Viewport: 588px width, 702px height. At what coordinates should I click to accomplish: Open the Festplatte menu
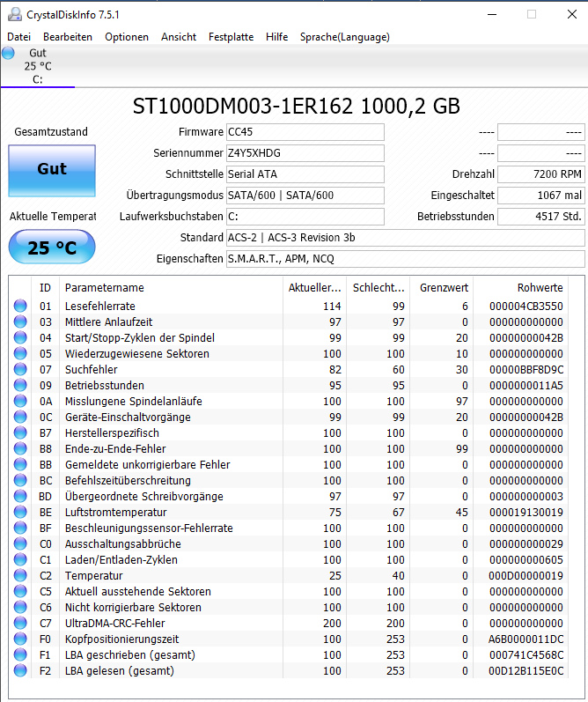(x=231, y=37)
